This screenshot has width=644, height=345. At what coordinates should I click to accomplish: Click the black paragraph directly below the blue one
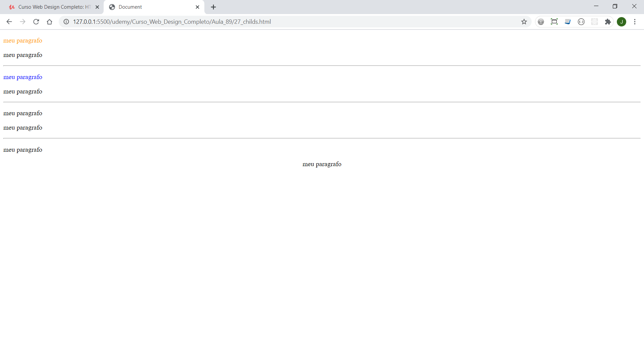pos(23,92)
